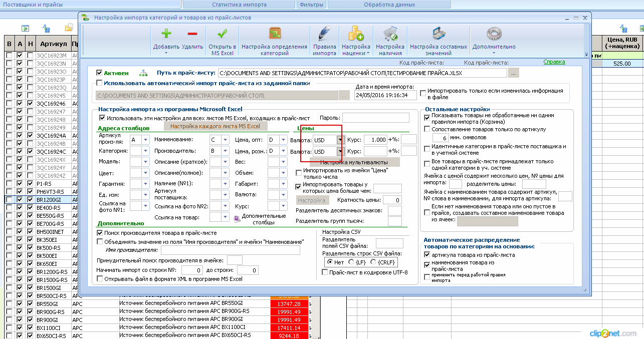Select the {CRLF} line separator radio
This screenshot has height=339, width=644.
(x=373, y=262)
